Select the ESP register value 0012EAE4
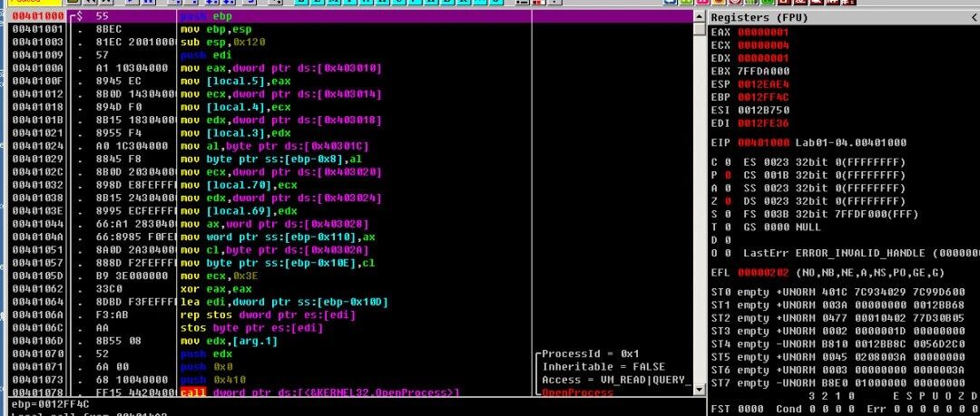980x416 pixels. coord(762,83)
